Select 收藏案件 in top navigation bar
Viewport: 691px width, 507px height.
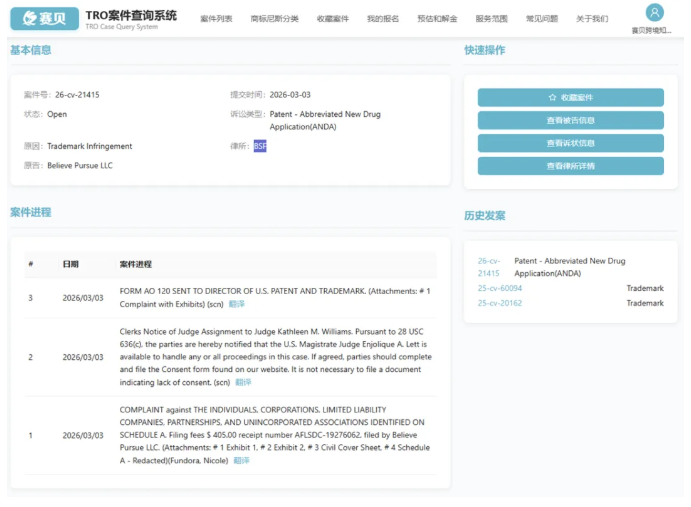[x=333, y=19]
